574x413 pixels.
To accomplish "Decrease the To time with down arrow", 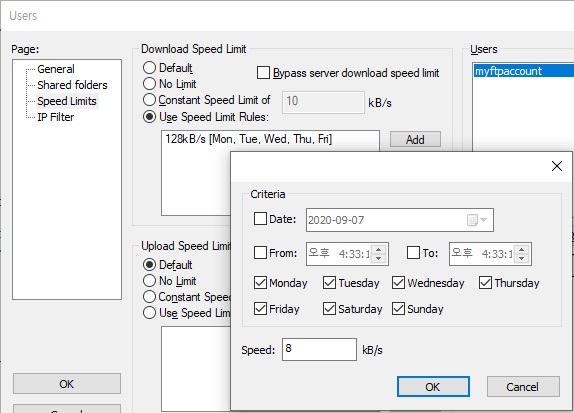I will [x=521, y=258].
